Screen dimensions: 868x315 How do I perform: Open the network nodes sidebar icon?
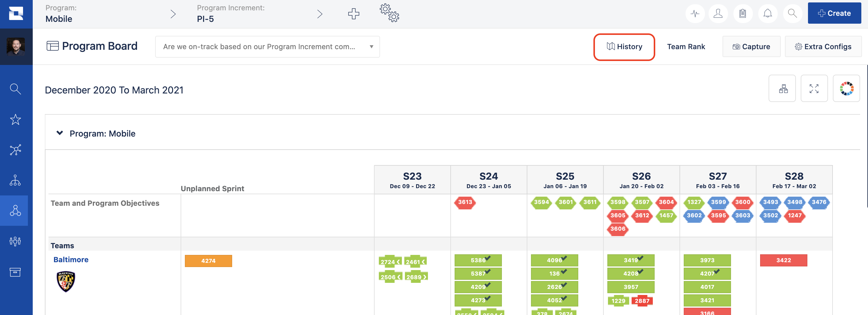[15, 150]
